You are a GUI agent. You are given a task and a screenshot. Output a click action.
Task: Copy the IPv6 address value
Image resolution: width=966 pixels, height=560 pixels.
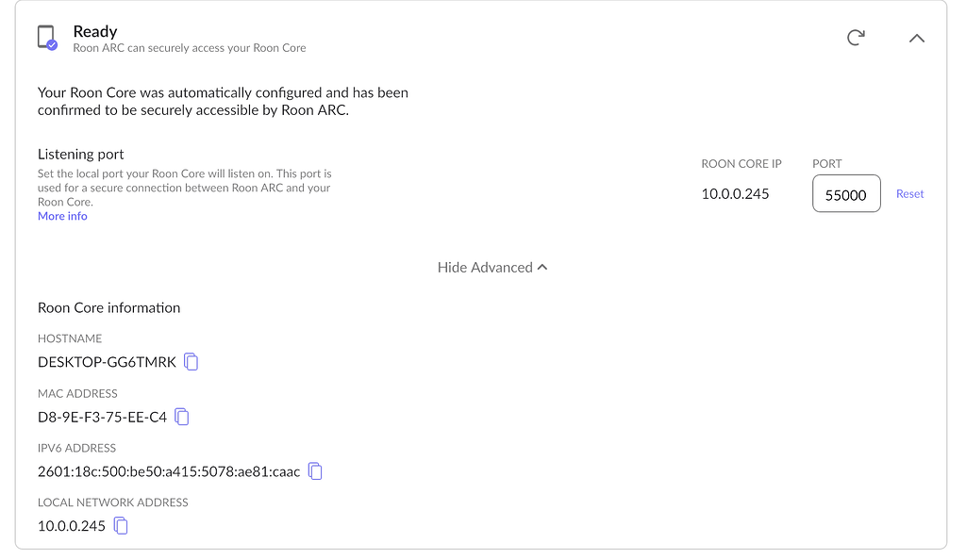click(315, 471)
